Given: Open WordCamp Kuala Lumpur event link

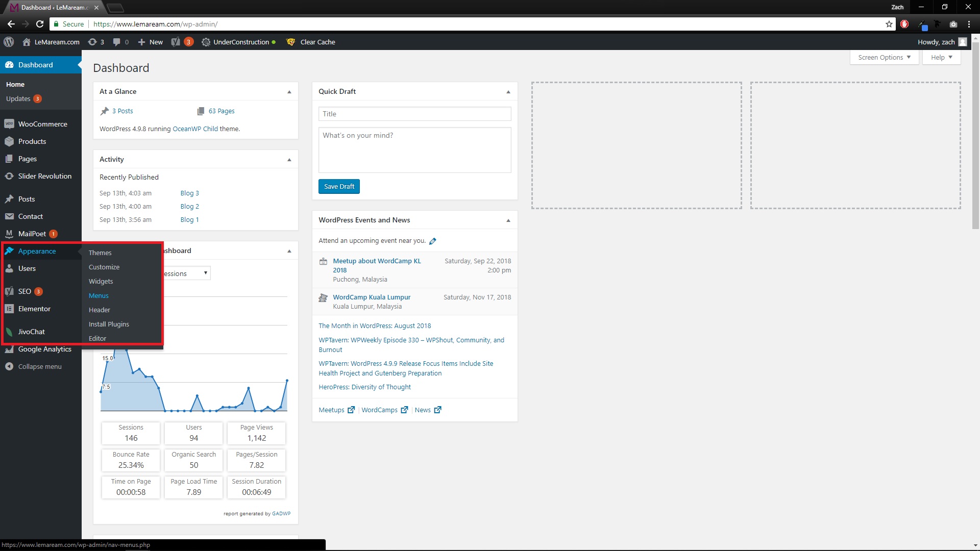Looking at the screenshot, I should 372,297.
